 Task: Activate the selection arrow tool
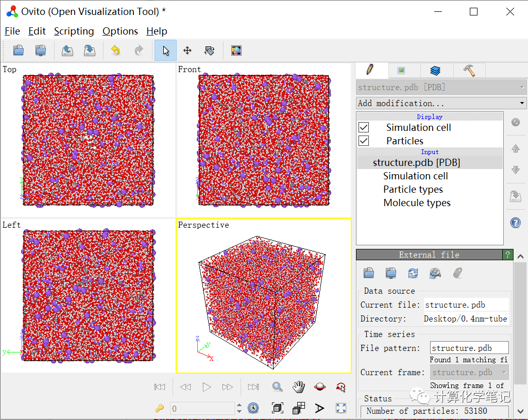point(165,51)
